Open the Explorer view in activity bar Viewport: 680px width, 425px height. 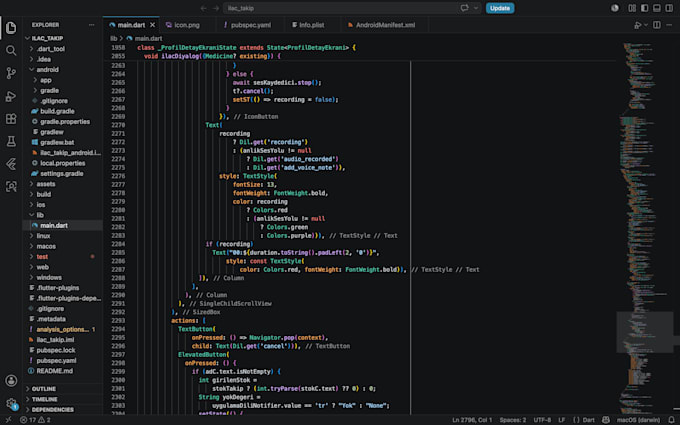[x=11, y=28]
